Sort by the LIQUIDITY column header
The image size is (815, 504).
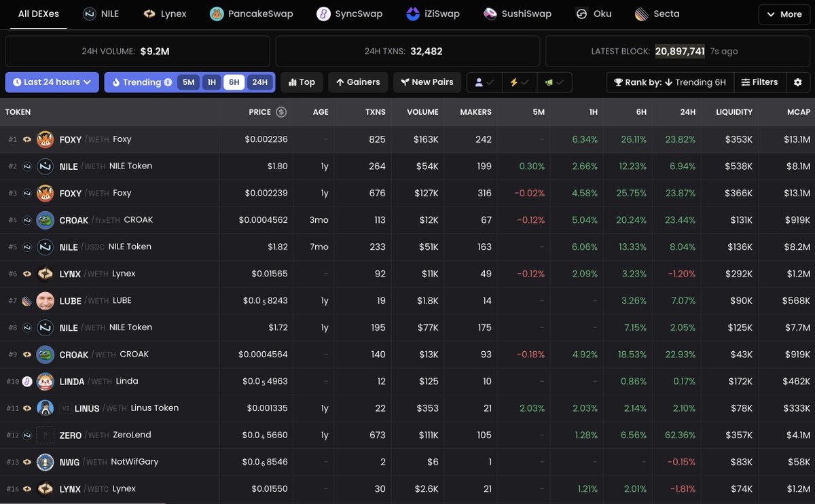pos(734,112)
